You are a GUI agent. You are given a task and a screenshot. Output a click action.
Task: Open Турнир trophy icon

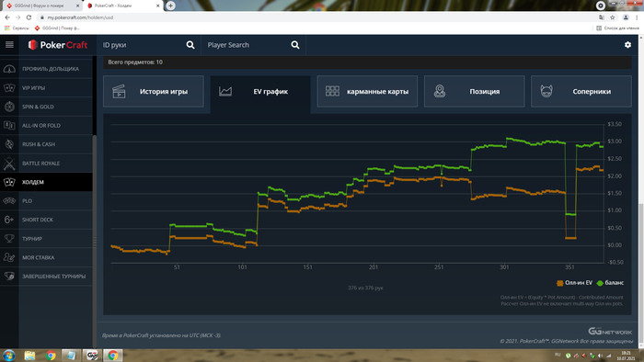click(x=9, y=238)
